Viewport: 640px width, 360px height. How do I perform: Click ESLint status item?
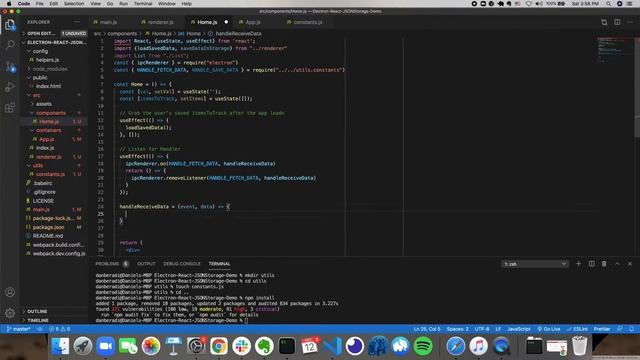577,329
